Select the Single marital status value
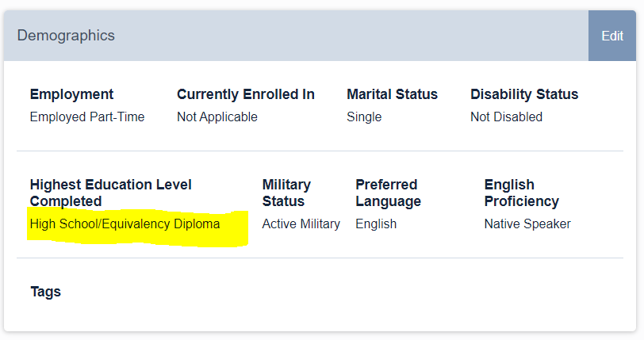Screen dimensions: 644x340 click(364, 117)
